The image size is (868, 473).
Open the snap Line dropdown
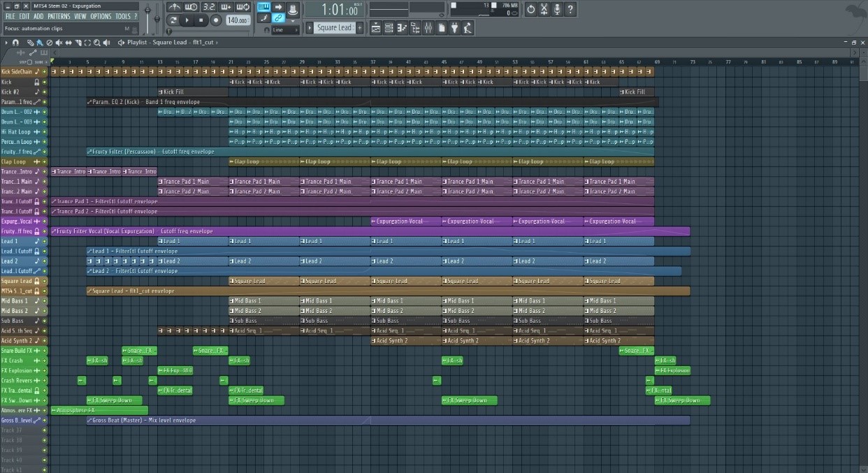coord(285,30)
